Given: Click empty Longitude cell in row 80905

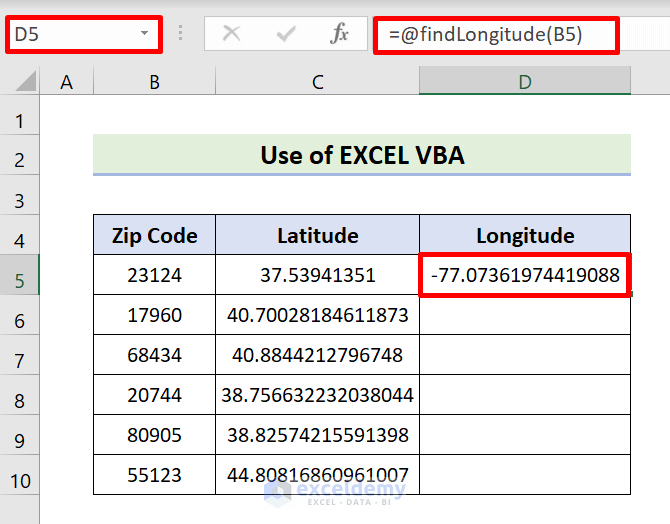Looking at the screenshot, I should pos(525,435).
